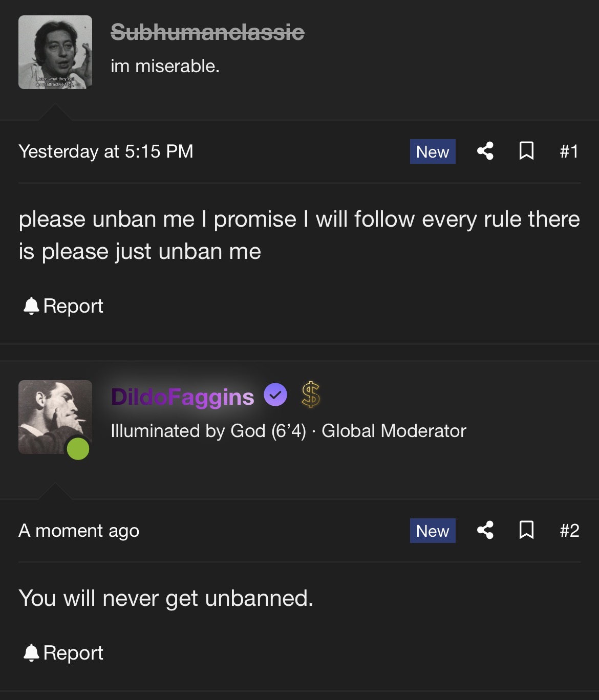Viewport: 599px width, 700px height.
Task: Click the Yesterday at 5:15 PM timestamp
Action: [106, 151]
